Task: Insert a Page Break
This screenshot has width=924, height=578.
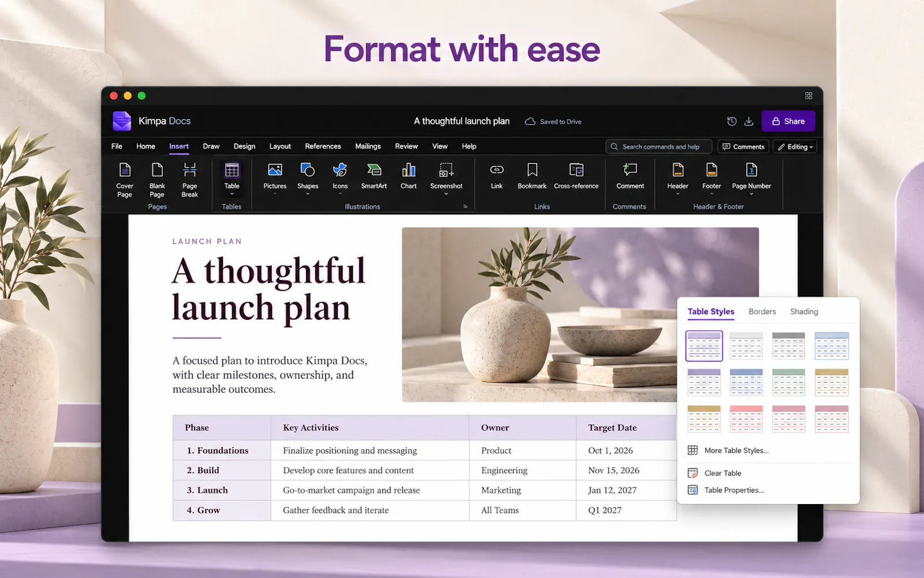Action: click(x=189, y=180)
